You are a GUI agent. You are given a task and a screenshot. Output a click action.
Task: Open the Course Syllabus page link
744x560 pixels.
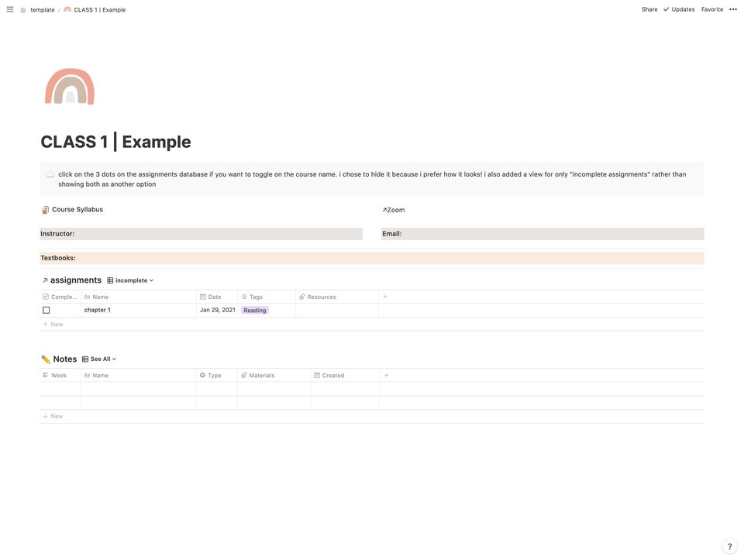pos(77,209)
